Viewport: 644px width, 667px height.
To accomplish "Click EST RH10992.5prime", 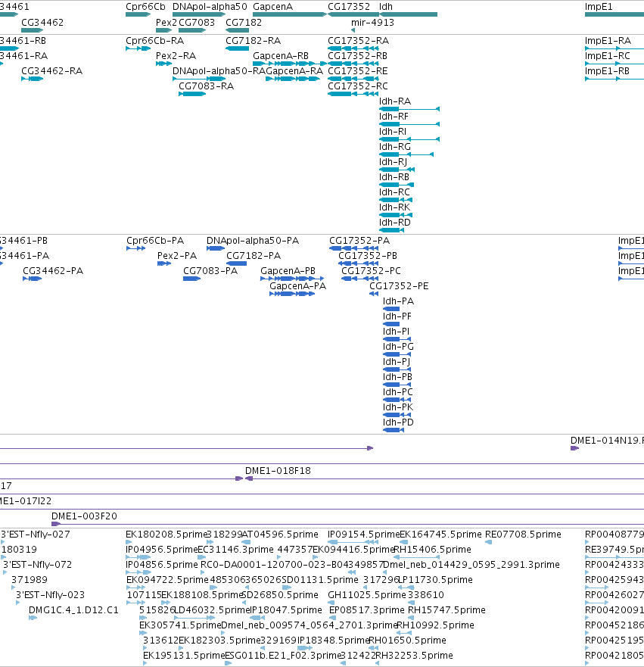I will click(435, 625).
